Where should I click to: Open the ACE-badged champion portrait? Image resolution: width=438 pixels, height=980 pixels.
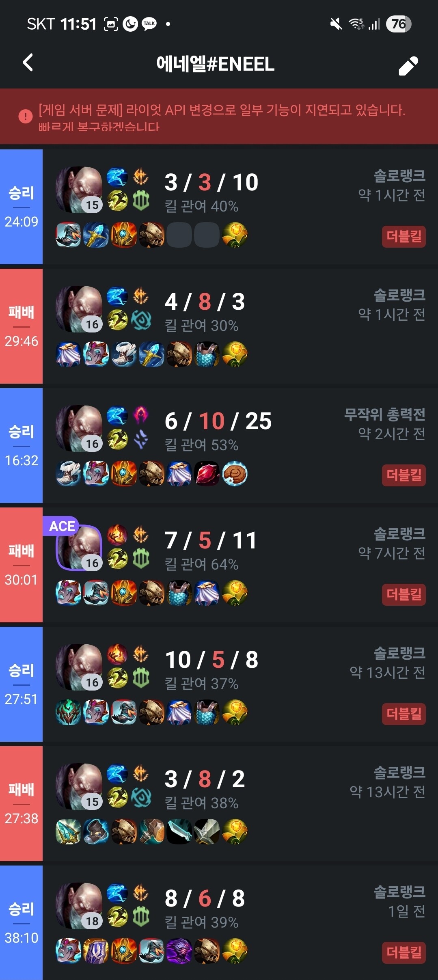[79, 548]
